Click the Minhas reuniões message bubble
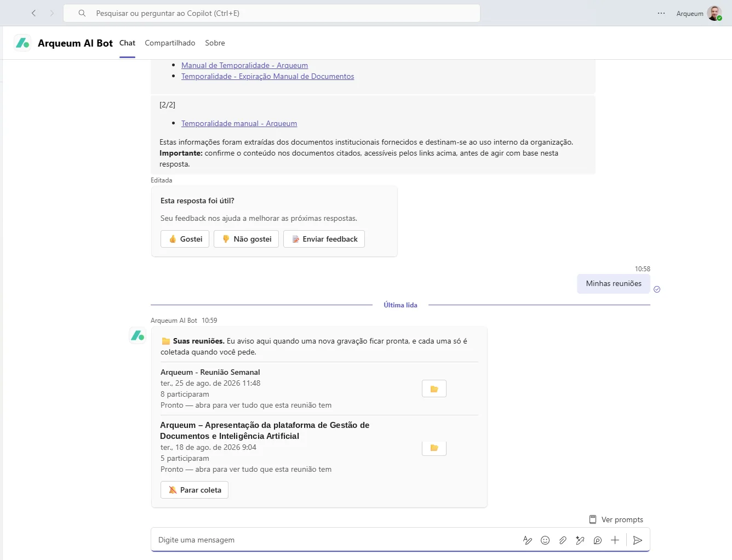Screen dimensions: 732x560 (614, 283)
